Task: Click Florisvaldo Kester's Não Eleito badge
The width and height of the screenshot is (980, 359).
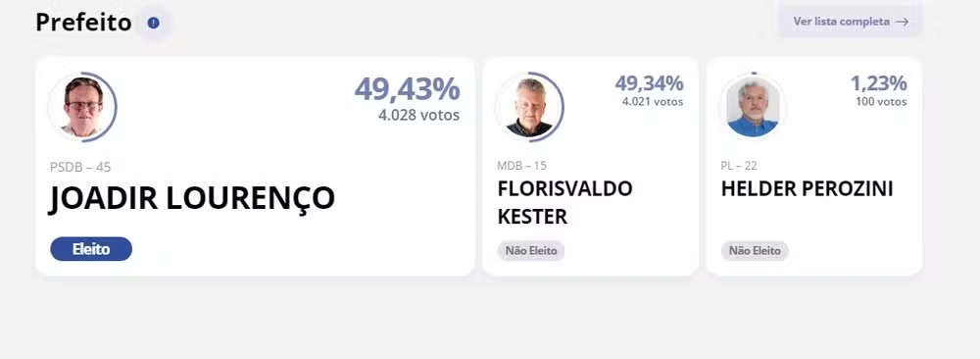Action: (x=531, y=251)
